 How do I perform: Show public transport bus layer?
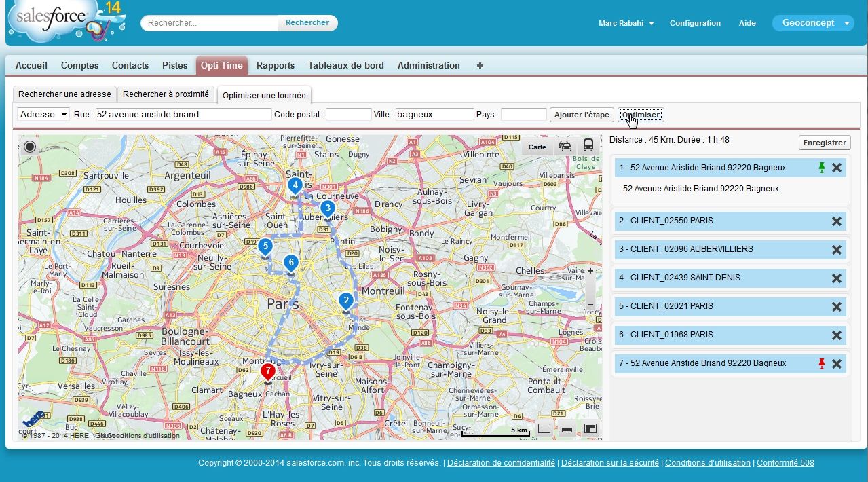(x=588, y=145)
